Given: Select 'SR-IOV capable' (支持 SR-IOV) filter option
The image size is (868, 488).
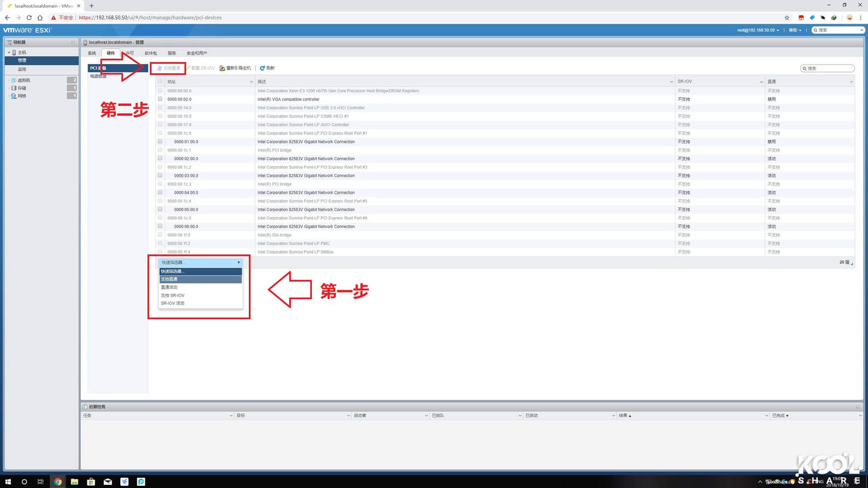Looking at the screenshot, I should tap(201, 295).
